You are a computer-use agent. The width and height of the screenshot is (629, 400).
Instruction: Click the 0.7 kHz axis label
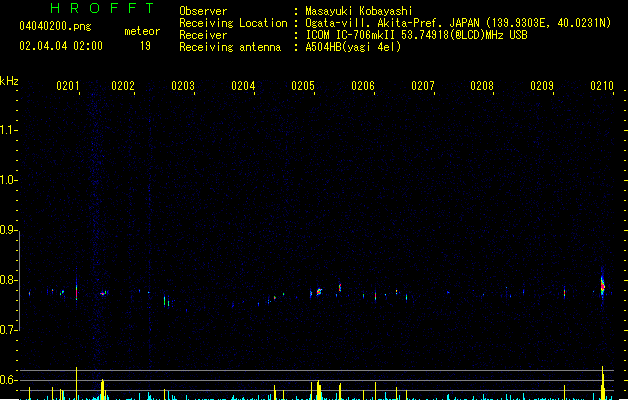tap(7, 330)
